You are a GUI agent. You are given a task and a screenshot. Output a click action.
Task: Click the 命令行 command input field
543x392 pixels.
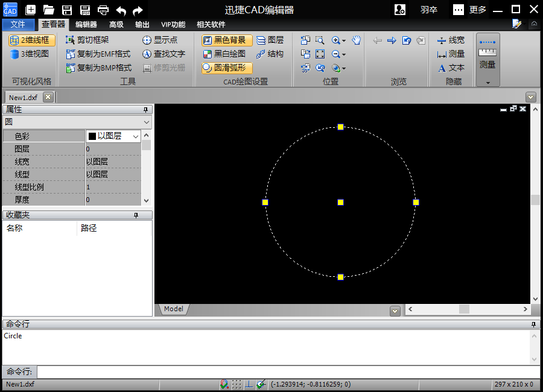click(288, 372)
